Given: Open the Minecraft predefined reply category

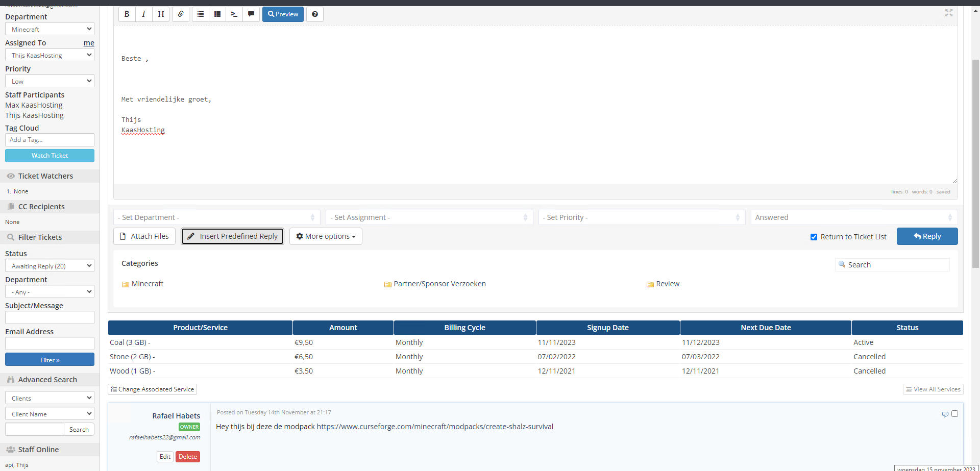Looking at the screenshot, I should (147, 284).
